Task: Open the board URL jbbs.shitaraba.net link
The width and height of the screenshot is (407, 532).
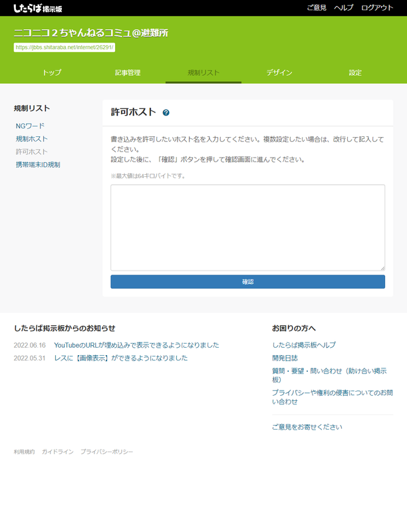Action: [x=65, y=47]
